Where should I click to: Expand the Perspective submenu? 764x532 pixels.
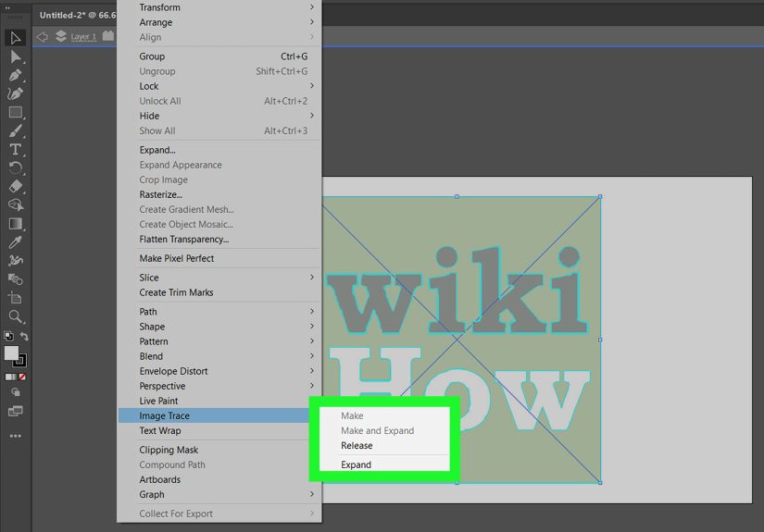(219, 386)
